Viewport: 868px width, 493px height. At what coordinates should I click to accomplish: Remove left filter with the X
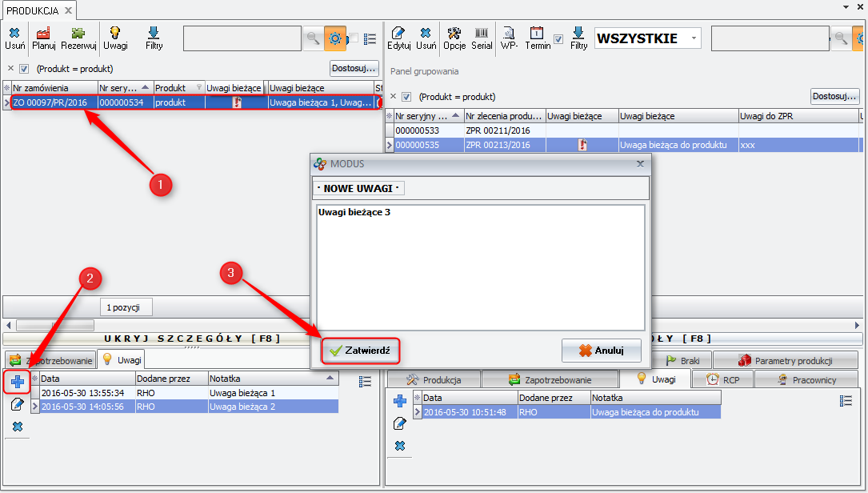(10, 69)
